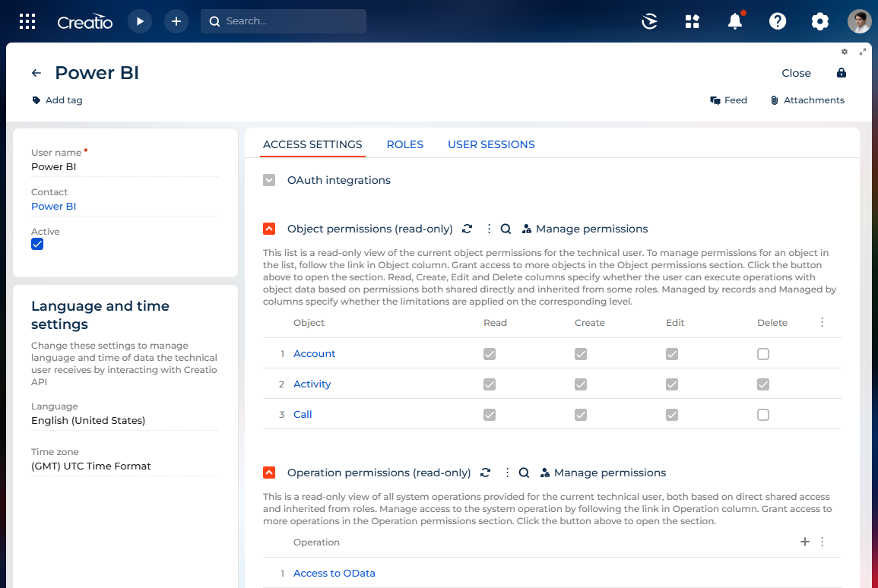Screen dimensions: 878x588
Task: Click the small page settings gear
Action: point(845,52)
